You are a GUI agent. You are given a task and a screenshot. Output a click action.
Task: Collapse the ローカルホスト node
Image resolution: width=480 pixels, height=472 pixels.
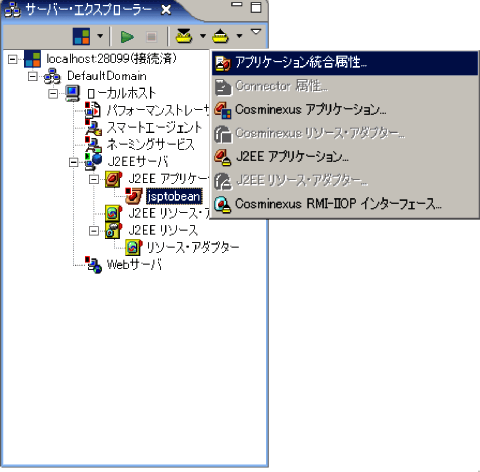[x=53, y=94]
